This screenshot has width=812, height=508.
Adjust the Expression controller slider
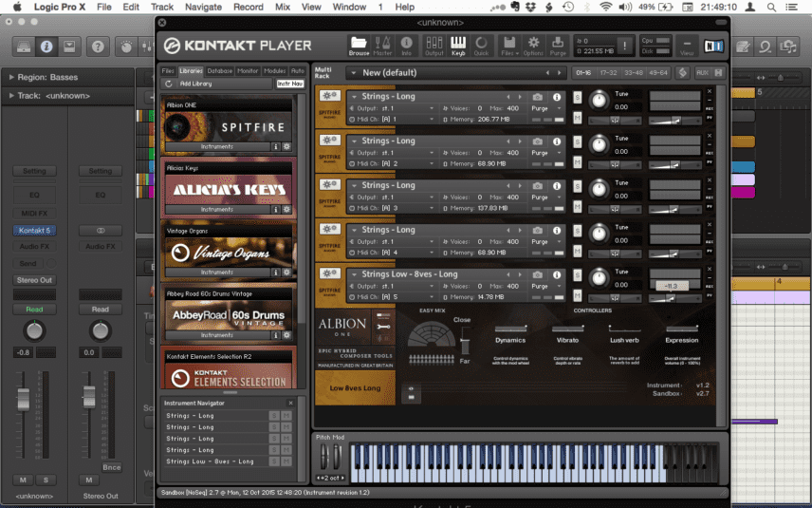coord(682,329)
